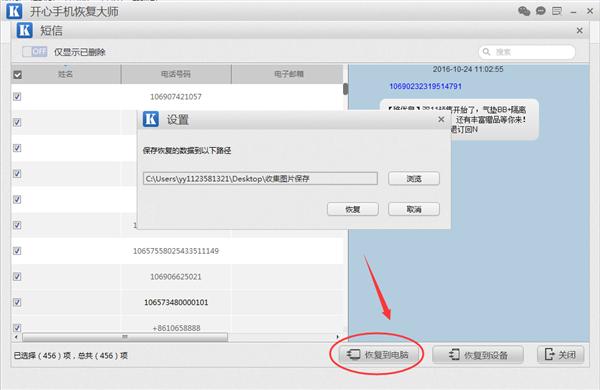Image resolution: width=600 pixels, height=390 pixels.
Task: Click 恢复 button in settings dialog
Action: click(x=353, y=209)
